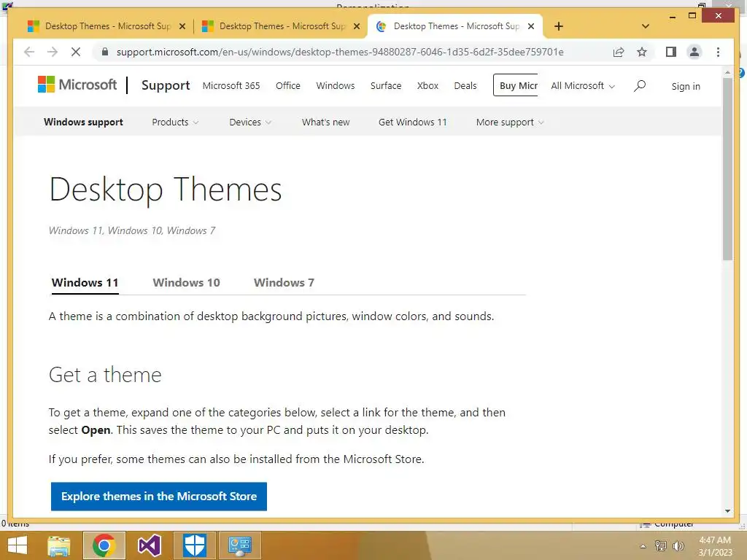Click the Microsoft logo
Viewport: 747px width, 560px height.
pyautogui.click(x=77, y=85)
